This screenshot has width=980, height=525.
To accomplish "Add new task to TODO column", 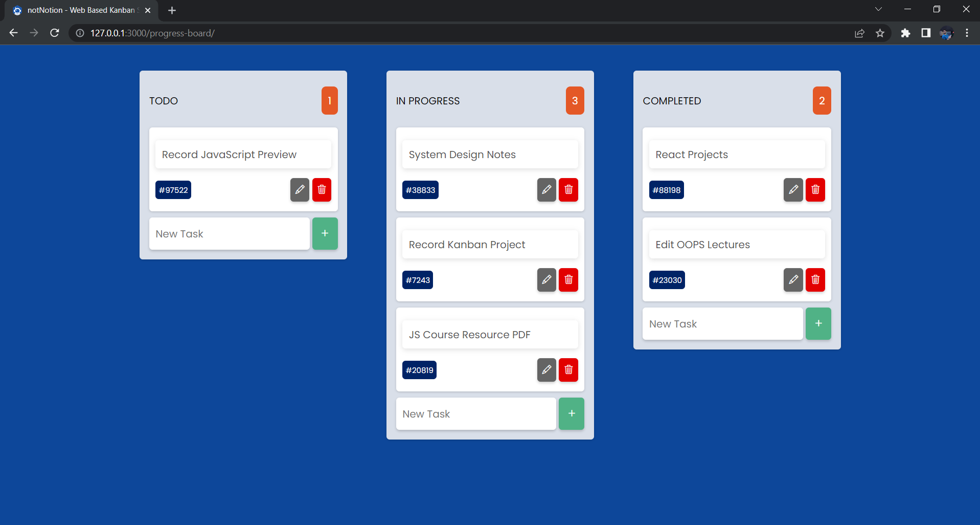I will (x=325, y=234).
